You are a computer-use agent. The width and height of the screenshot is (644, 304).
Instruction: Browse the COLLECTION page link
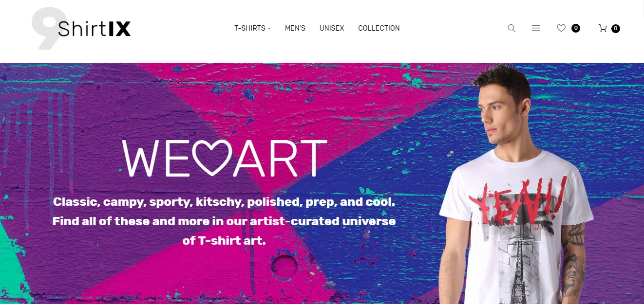pyautogui.click(x=379, y=28)
